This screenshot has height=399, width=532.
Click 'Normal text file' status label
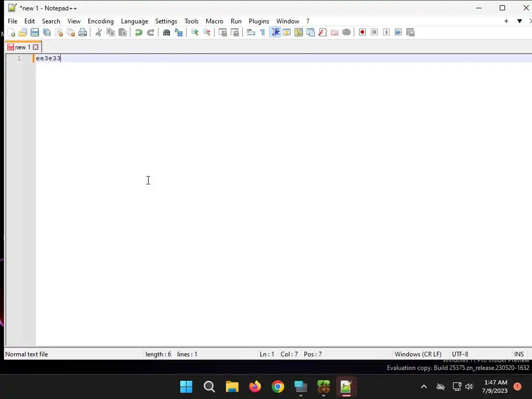click(x=26, y=354)
